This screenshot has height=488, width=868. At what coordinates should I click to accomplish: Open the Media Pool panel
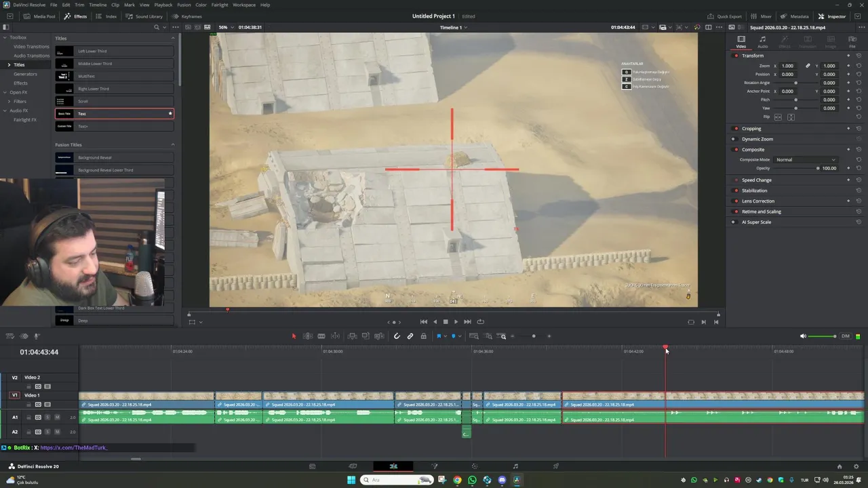(x=40, y=16)
